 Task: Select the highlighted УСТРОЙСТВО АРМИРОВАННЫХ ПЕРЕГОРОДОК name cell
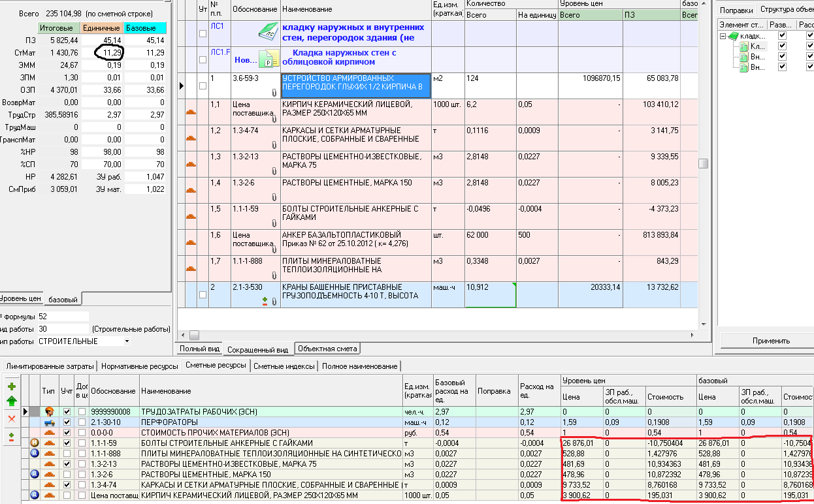tap(356, 86)
